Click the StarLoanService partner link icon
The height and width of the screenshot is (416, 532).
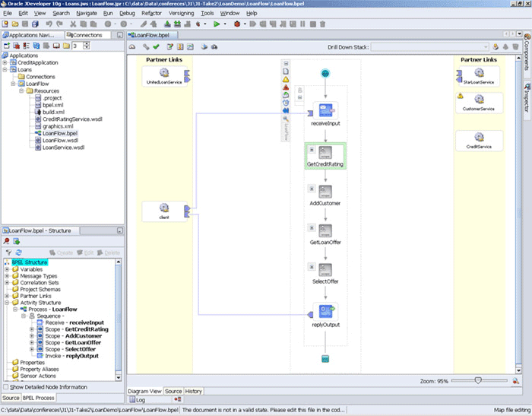pyautogui.click(x=479, y=73)
